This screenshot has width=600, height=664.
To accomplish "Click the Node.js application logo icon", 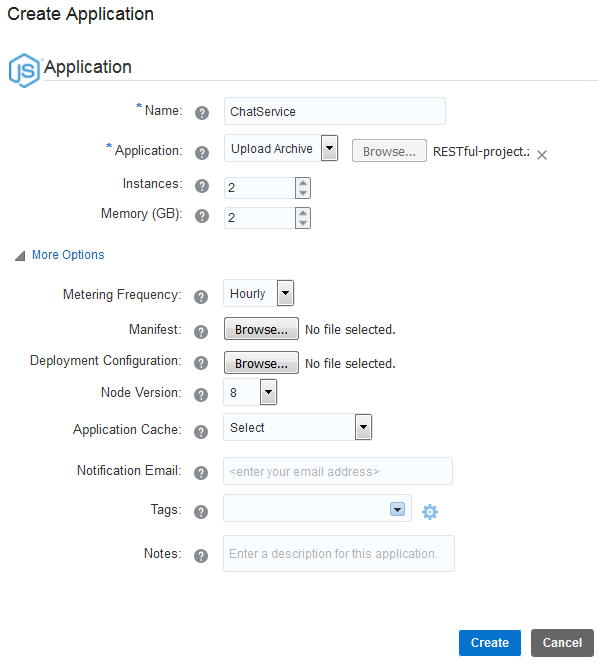I will pyautogui.click(x=23, y=70).
